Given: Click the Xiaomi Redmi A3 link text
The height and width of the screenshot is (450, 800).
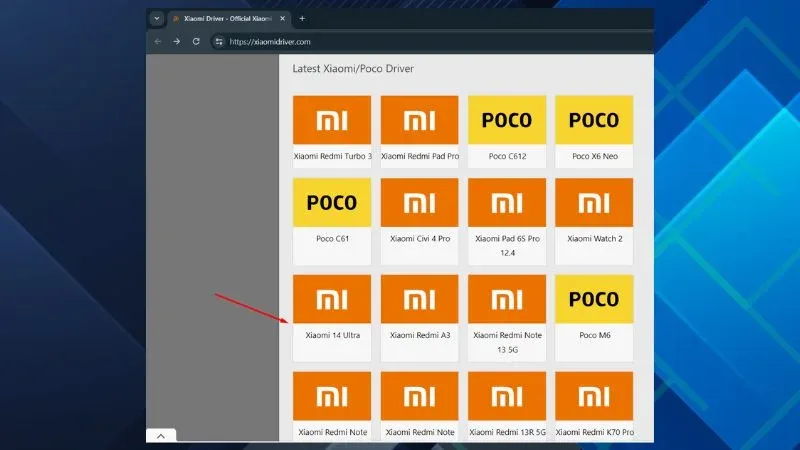Looking at the screenshot, I should pos(420,335).
